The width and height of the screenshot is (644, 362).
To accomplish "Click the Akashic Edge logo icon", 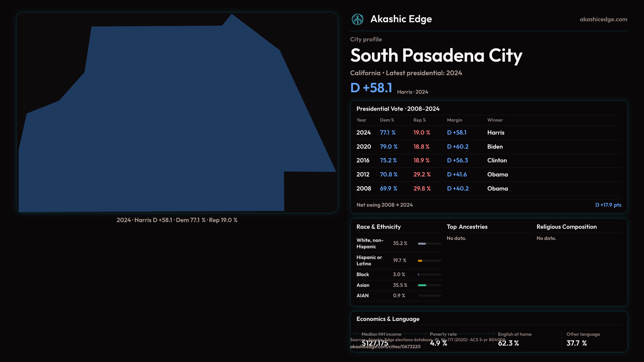I will coord(358,19).
